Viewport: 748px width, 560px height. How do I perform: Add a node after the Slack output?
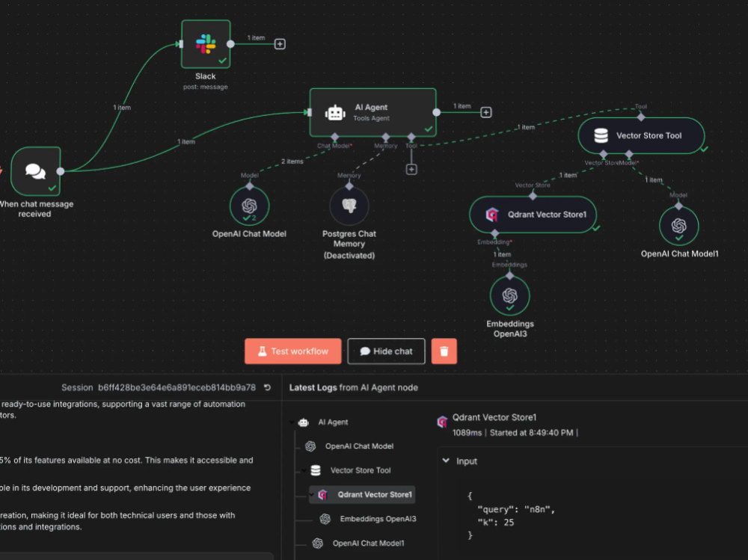280,44
